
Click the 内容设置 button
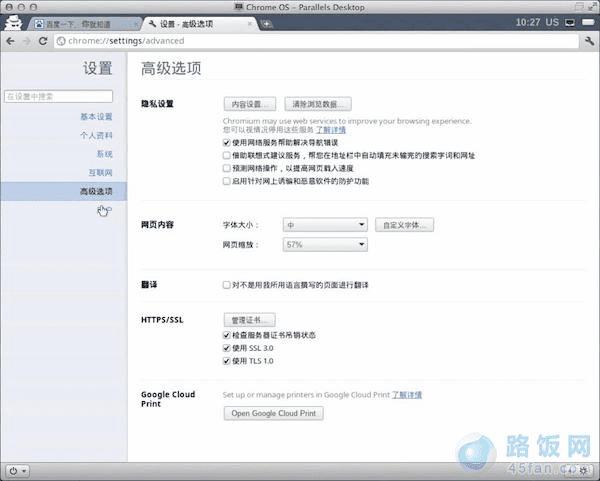[250, 104]
